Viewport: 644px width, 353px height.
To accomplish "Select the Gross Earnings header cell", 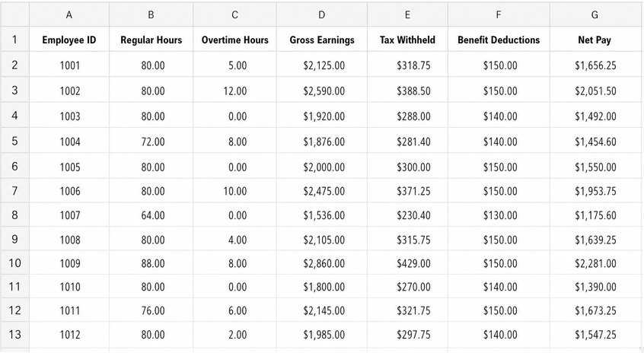I will coord(321,40).
